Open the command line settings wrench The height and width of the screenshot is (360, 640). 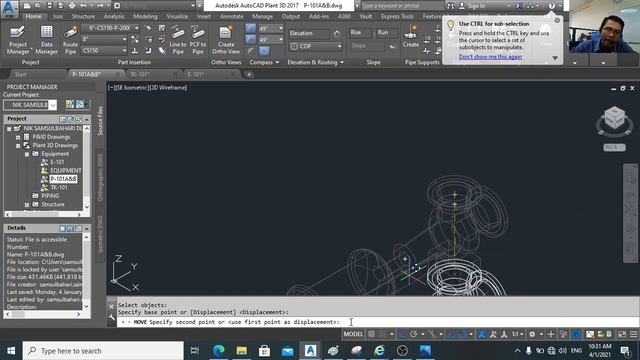[112, 317]
